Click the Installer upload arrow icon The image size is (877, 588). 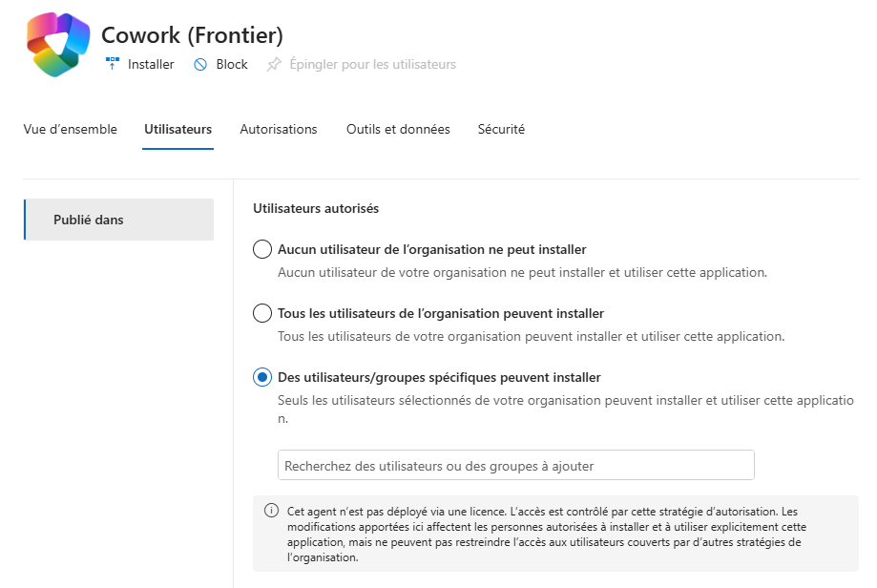[113, 64]
